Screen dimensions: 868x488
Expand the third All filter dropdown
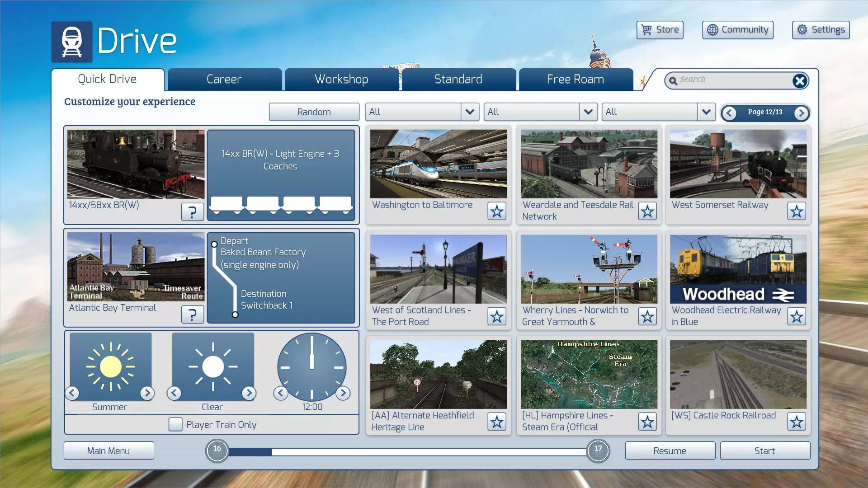[706, 112]
